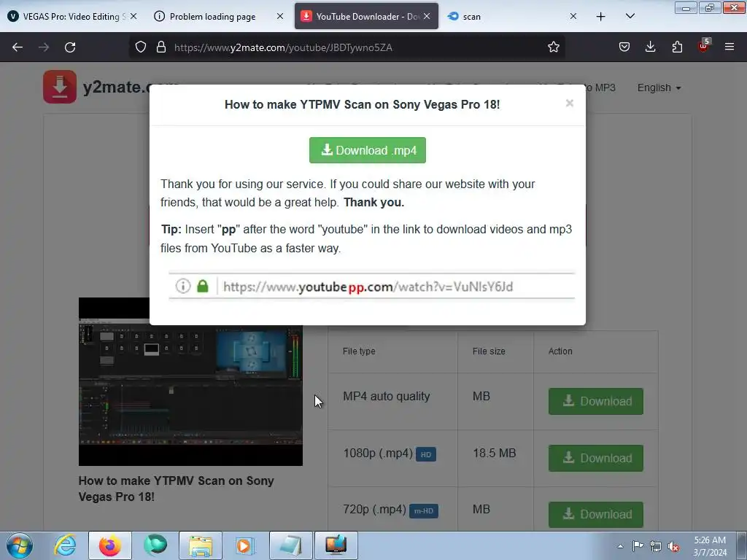The width and height of the screenshot is (747, 560).
Task: Click the network tray icon
Action: coord(656,546)
